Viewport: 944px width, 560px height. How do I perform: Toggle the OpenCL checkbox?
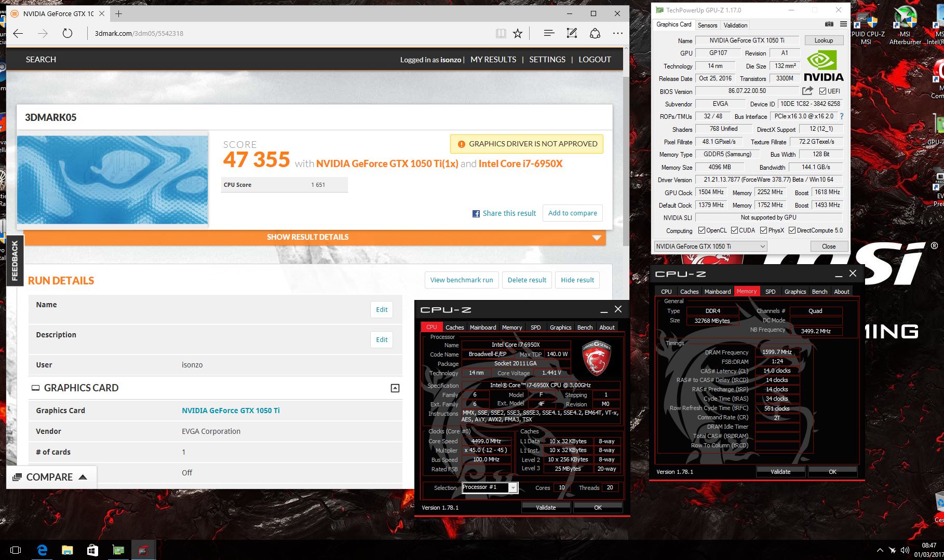coord(702,230)
